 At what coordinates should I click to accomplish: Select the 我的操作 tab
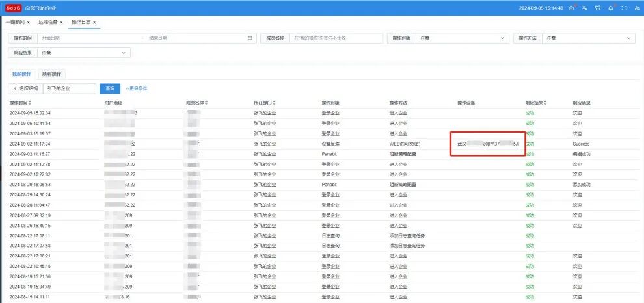(21, 74)
